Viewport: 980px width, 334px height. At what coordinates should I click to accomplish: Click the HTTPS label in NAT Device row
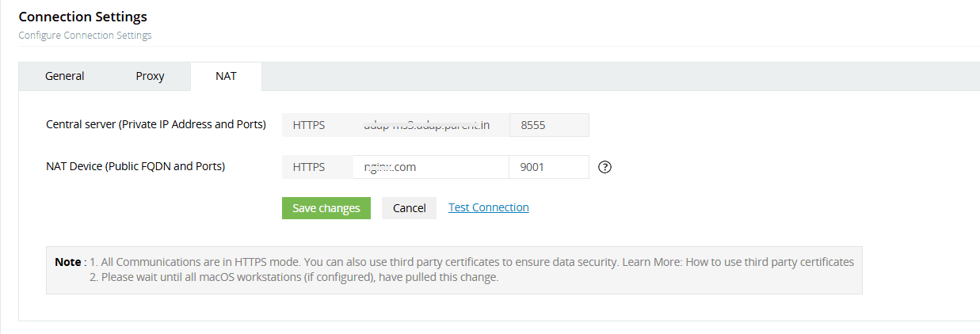point(309,167)
